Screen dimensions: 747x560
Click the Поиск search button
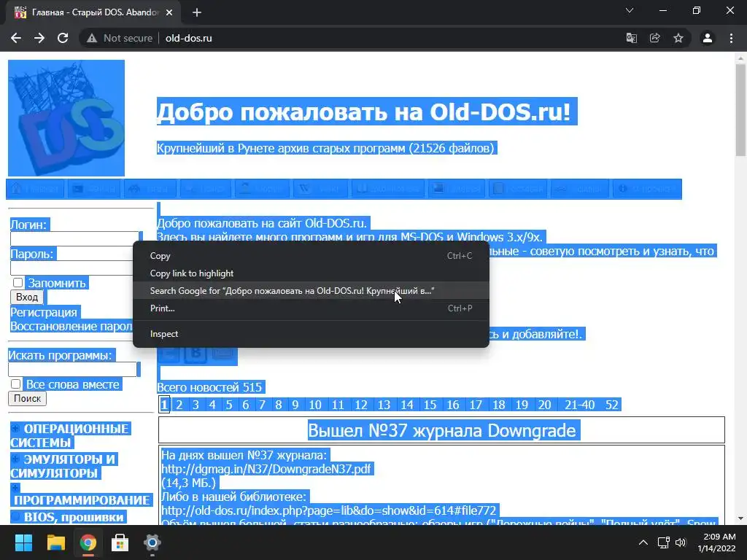click(27, 399)
